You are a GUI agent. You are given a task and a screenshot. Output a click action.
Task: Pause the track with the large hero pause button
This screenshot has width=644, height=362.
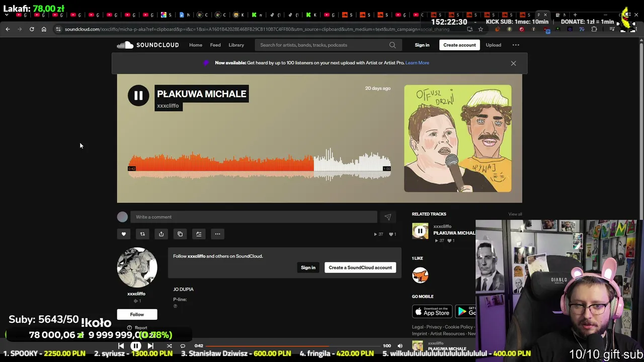[x=138, y=96]
